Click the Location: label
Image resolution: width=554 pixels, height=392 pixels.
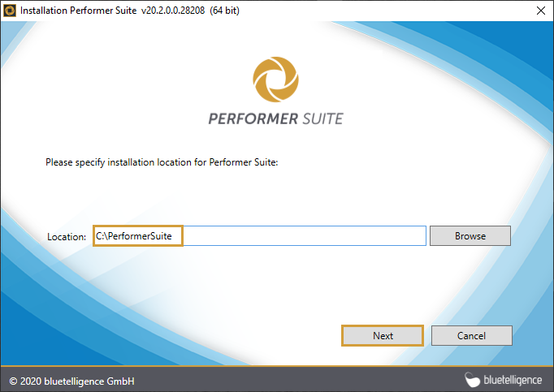coord(67,237)
